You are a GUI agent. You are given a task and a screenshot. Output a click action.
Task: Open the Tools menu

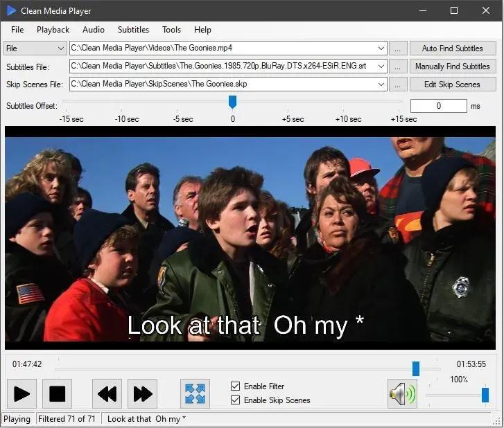pyautogui.click(x=171, y=30)
